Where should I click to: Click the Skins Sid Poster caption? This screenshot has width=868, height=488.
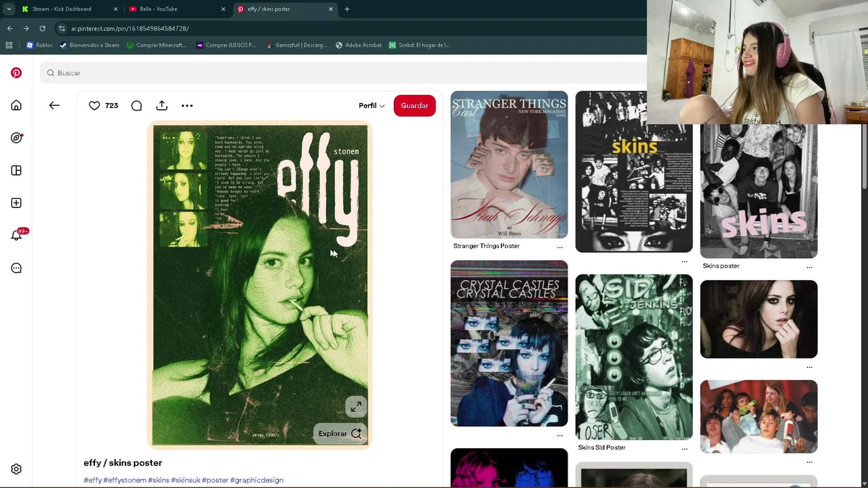(x=601, y=447)
